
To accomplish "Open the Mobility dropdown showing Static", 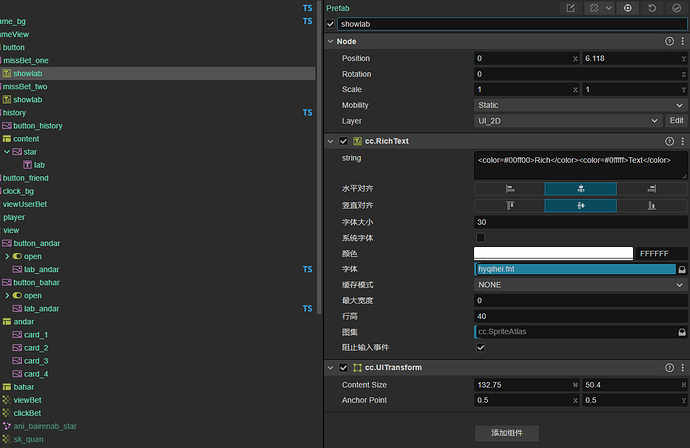I will 581,105.
